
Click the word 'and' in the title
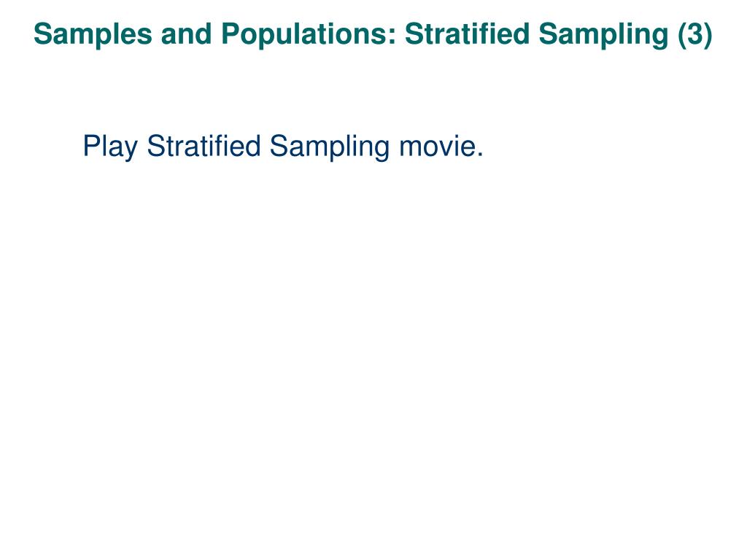tap(186, 35)
